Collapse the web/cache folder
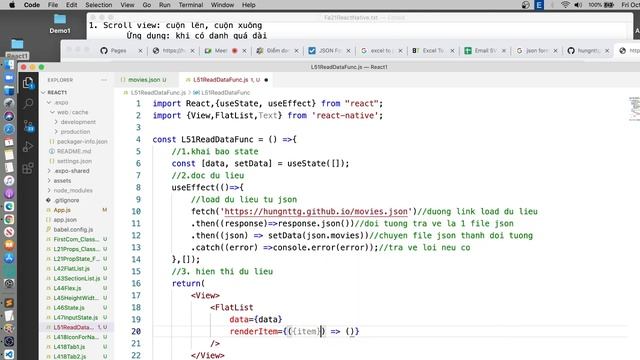This screenshot has width=640, height=360. point(52,112)
